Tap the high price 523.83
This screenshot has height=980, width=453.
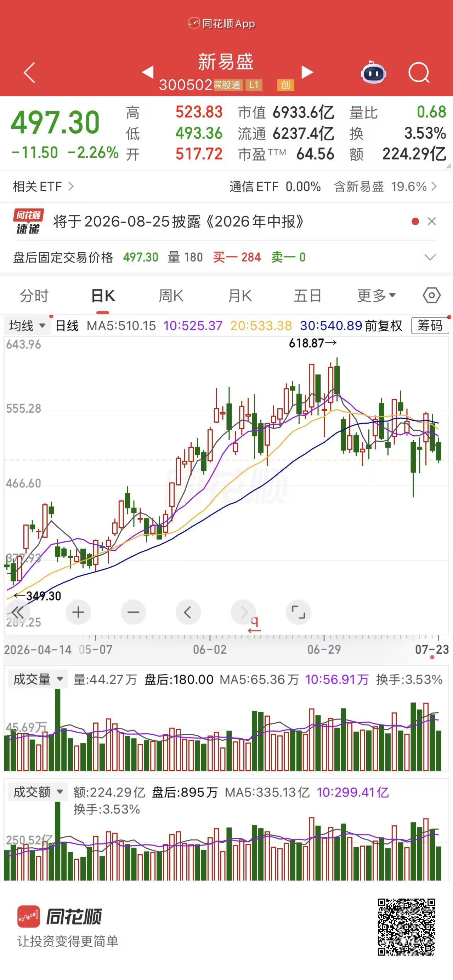pos(199,112)
